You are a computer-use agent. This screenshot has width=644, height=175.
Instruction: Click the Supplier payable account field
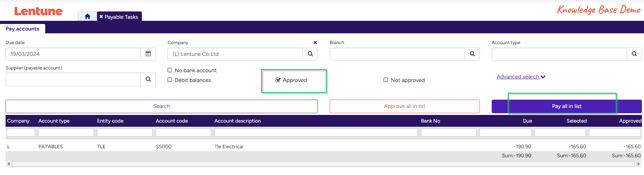73,79
